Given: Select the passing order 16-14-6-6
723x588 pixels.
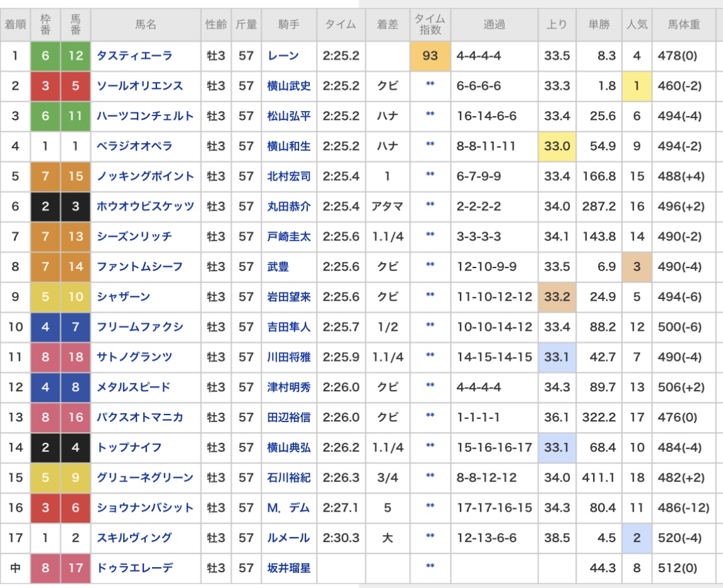Looking at the screenshot, I should click(x=486, y=115).
